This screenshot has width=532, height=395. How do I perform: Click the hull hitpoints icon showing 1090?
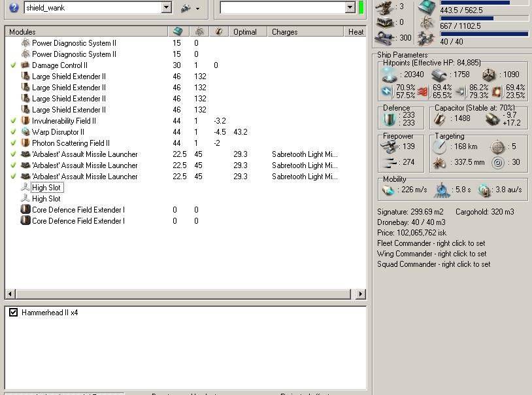coord(489,75)
